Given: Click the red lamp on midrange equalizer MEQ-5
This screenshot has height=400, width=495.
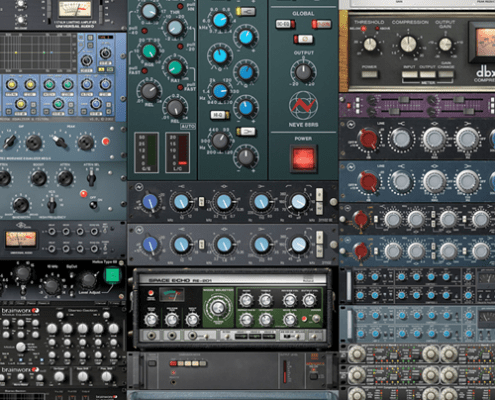Looking at the screenshot, I should click(106, 141).
